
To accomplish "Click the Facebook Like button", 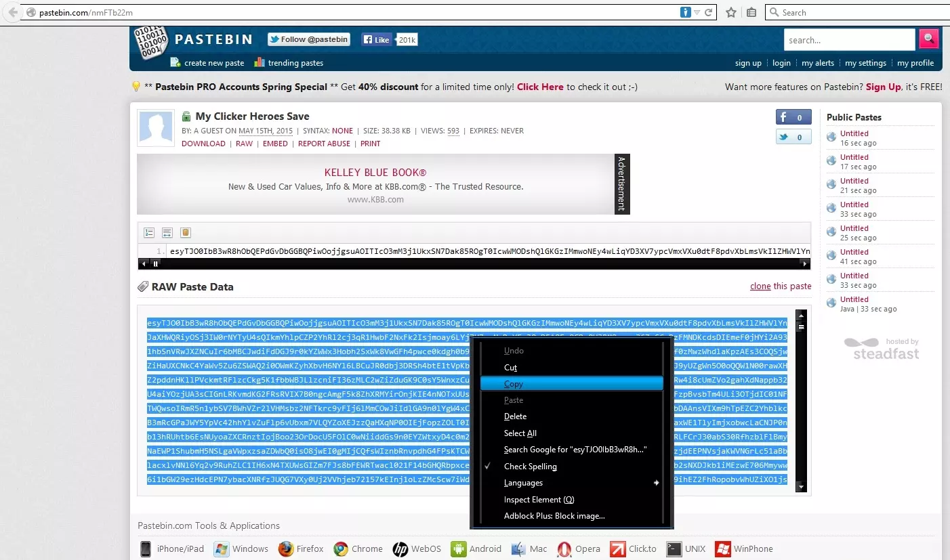I will (377, 40).
